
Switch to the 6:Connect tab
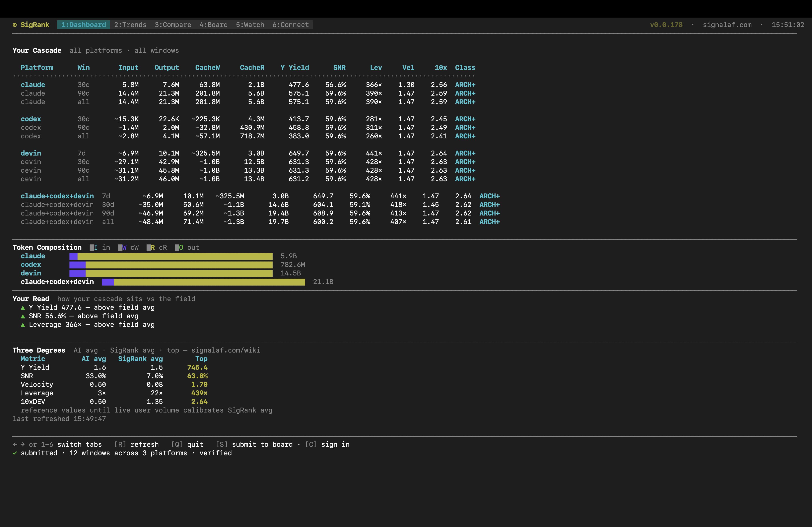pos(291,25)
